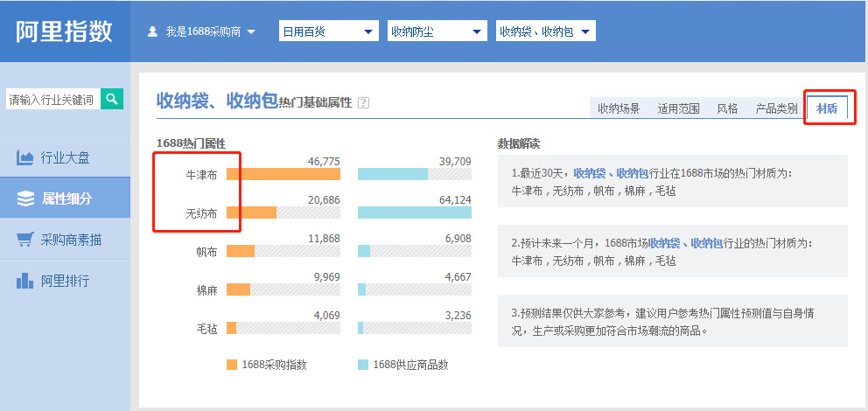
Task: Open the 日用百货 category dropdown
Action: pyautogui.click(x=329, y=31)
